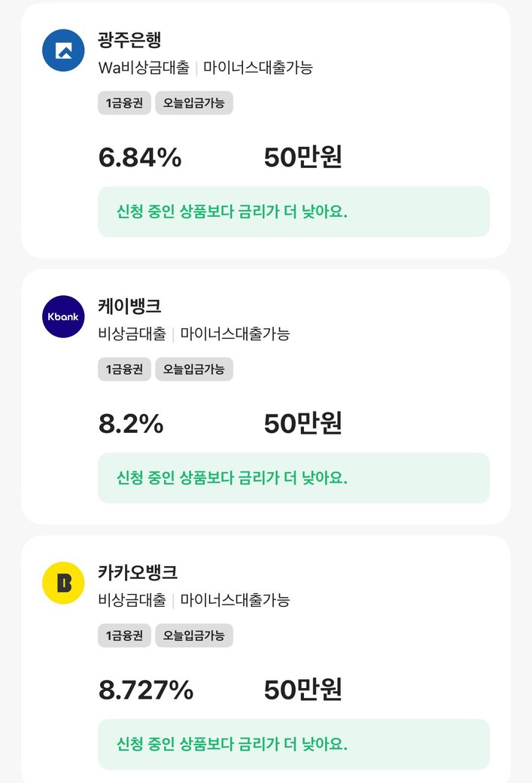This screenshot has width=532, height=783.
Task: Open the 카카오뱅크 bank name heading
Action: click(x=138, y=572)
